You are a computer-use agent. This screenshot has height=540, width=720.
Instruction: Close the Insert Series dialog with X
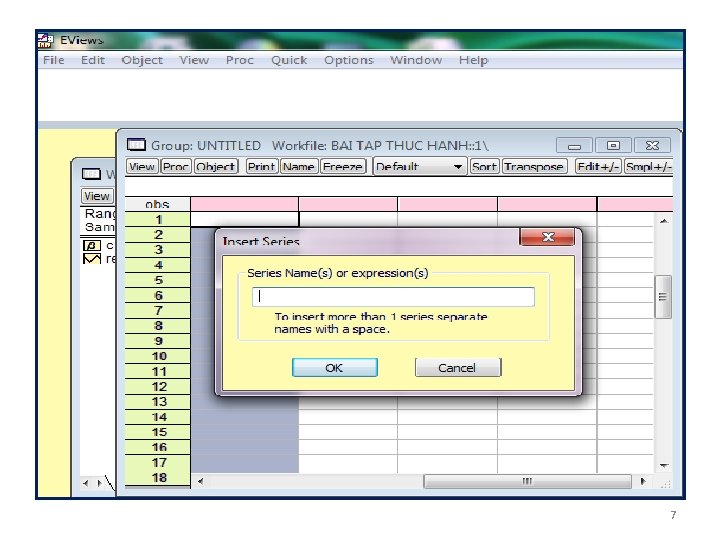point(547,237)
